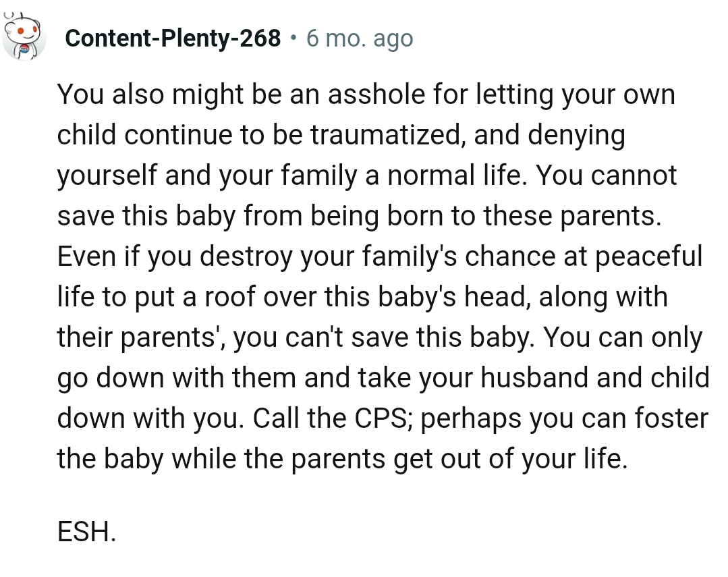Click the line starting "You also might"
Screen dimensions: 728x577
pos(366,94)
